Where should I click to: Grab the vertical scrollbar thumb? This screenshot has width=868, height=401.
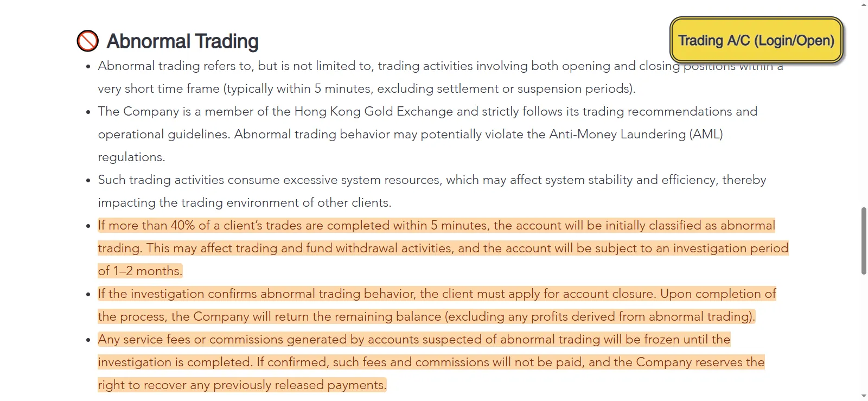click(x=864, y=241)
